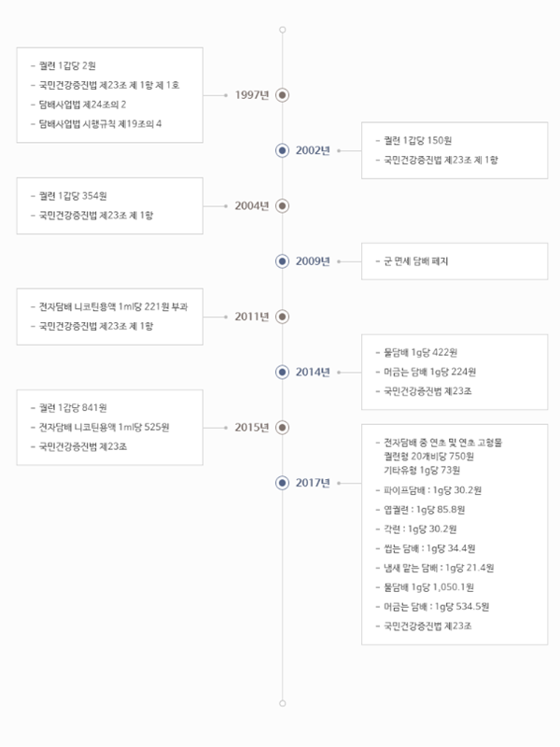Click the '파이프담배 : 1g당 30.2원' entry

point(433,490)
